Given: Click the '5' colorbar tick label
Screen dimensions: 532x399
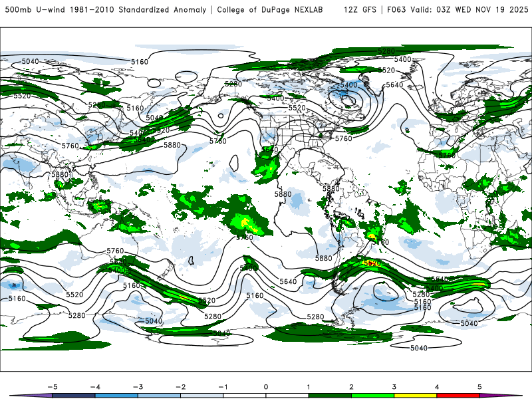Looking at the screenshot, I should click(479, 387).
